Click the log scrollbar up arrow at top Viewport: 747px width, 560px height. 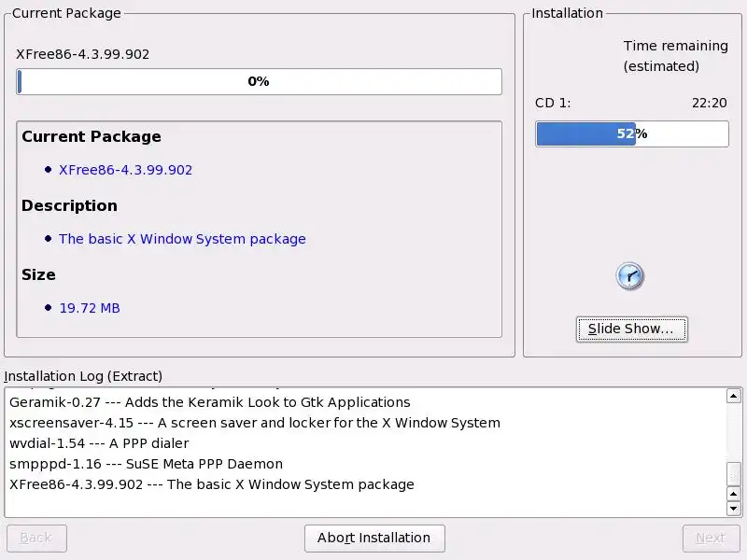point(733,396)
